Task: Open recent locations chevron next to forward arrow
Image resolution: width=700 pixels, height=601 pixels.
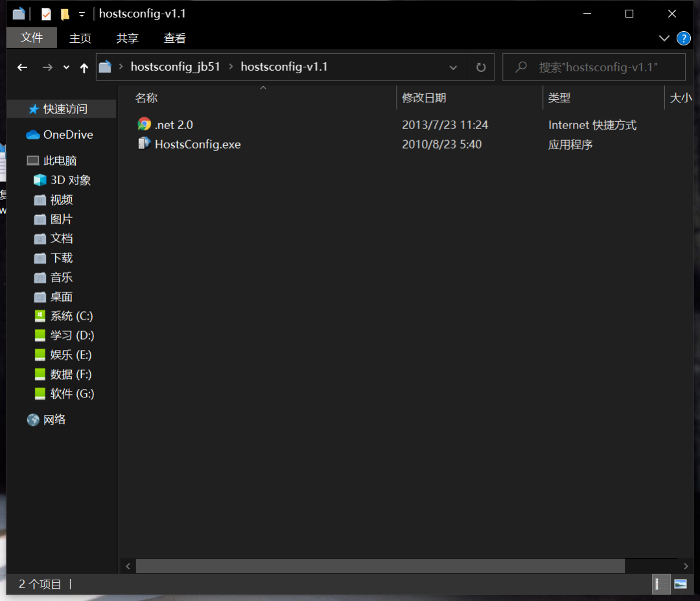Action: [x=65, y=67]
